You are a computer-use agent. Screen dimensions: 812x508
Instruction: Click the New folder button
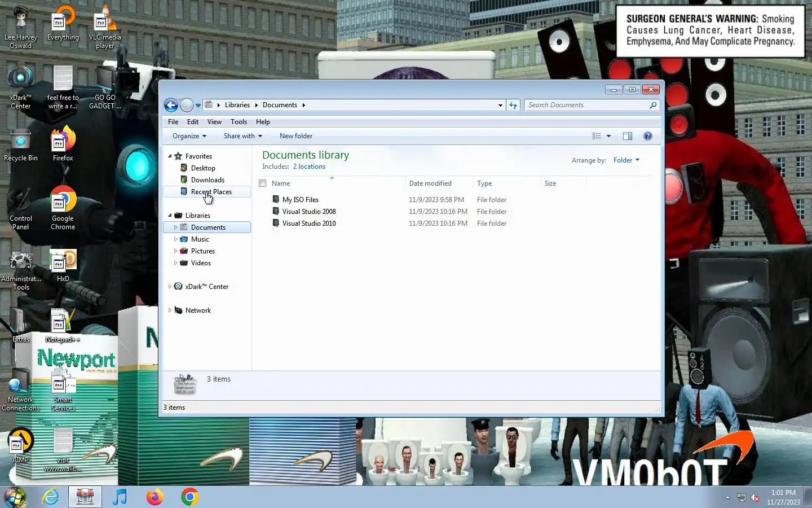pyautogui.click(x=296, y=136)
